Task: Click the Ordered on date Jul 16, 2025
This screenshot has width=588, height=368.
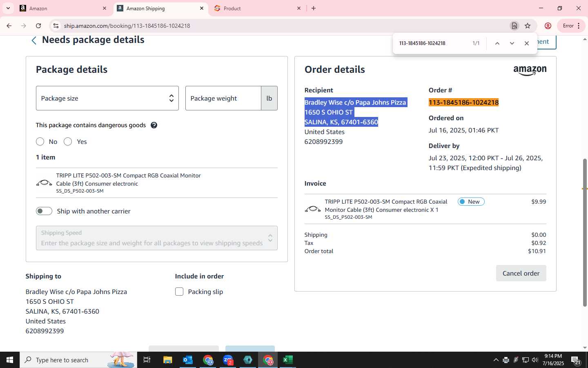Action: click(463, 130)
